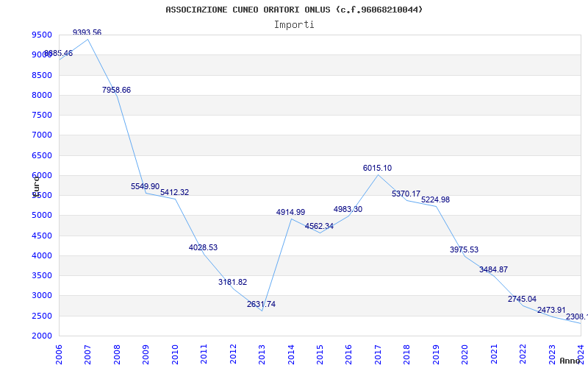The height and width of the screenshot is (368, 588).
Task: Select the 3000 y-axis tick label
Action: [42, 296]
